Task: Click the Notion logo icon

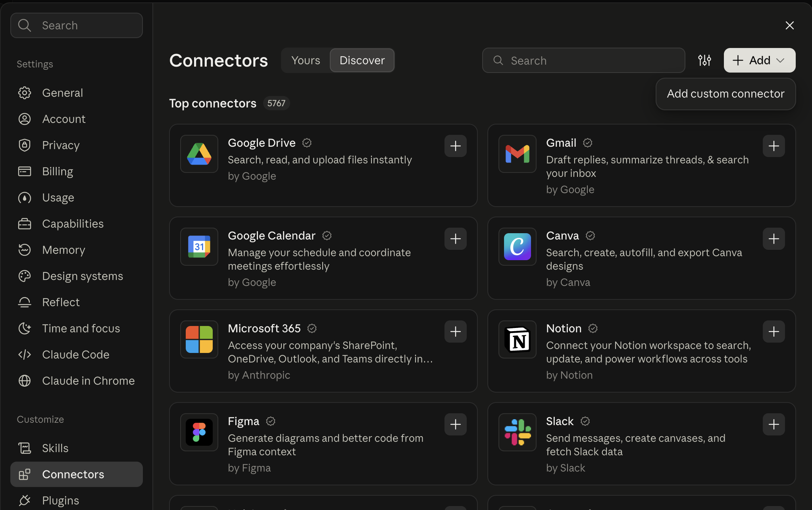Action: coord(518,339)
